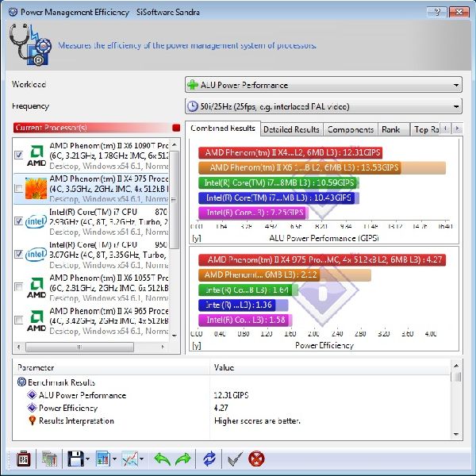The width and height of the screenshot is (476, 476).
Task: Switch to the Combined Results tab
Action: [x=223, y=129]
